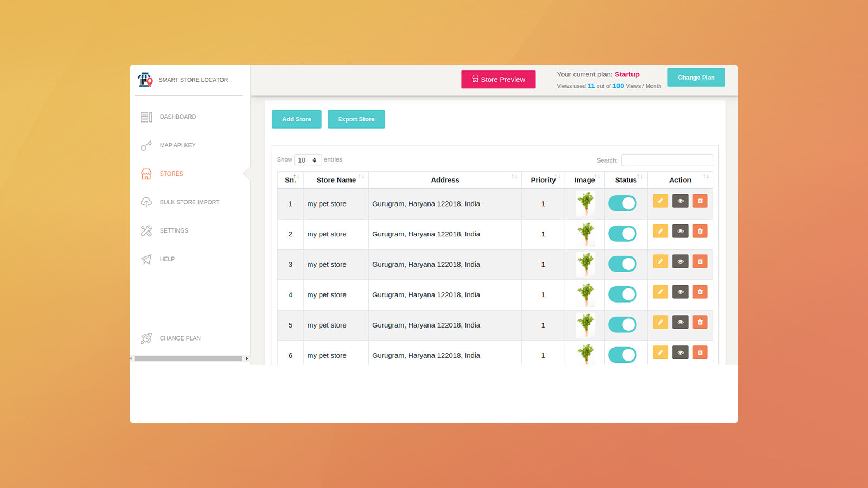Click the Change Plan rocket icon in sidebar
868x488 pixels.
pos(145,338)
